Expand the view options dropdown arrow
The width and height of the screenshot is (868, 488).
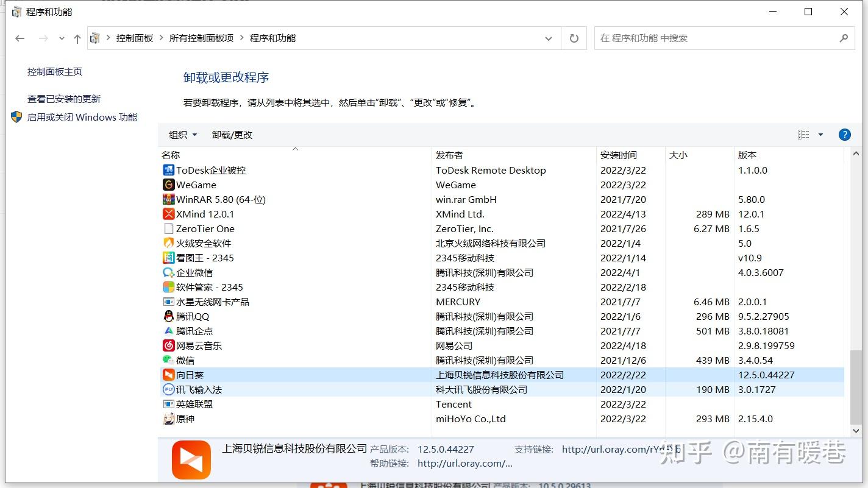click(820, 135)
